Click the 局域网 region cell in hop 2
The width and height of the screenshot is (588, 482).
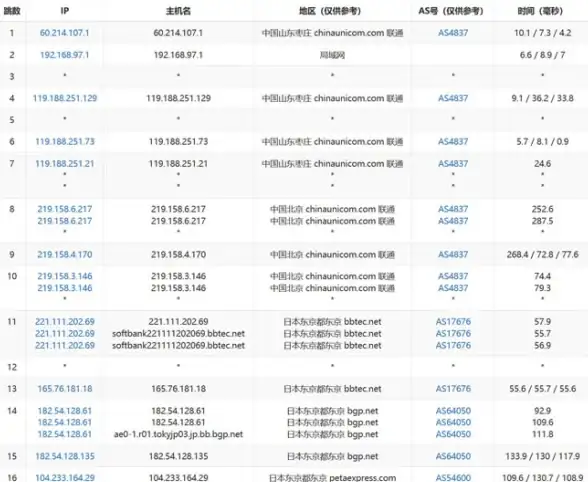click(332, 55)
